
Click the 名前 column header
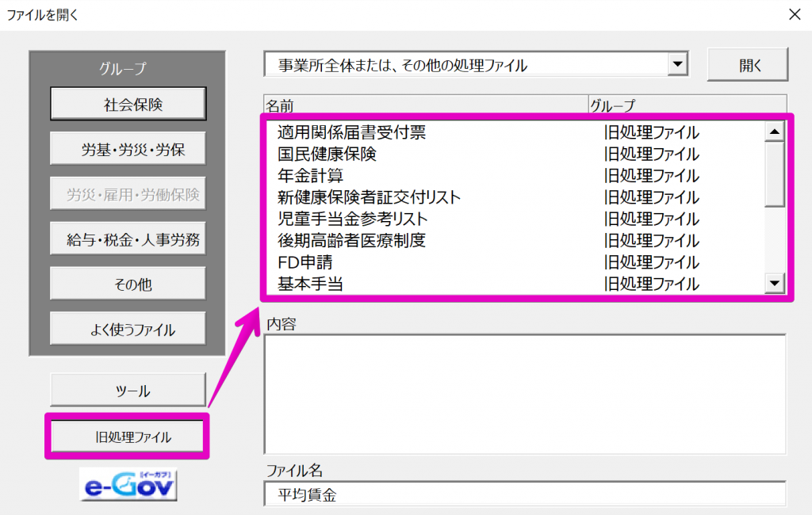click(424, 105)
